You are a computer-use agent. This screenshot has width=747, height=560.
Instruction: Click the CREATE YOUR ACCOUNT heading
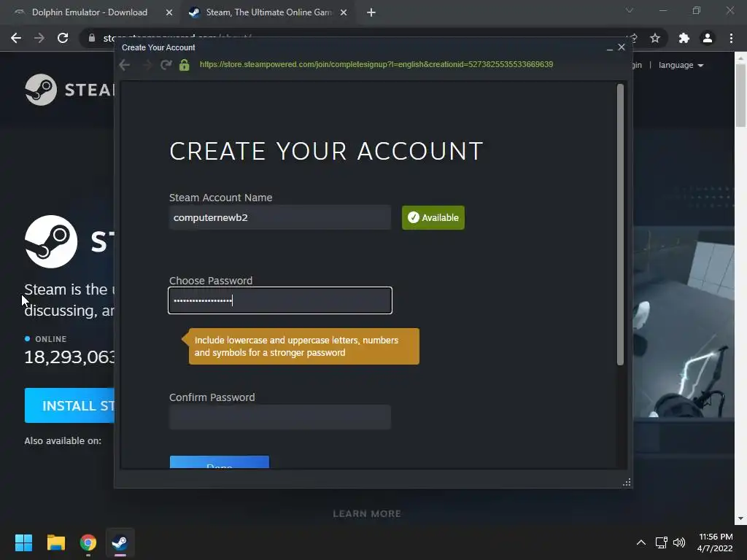click(x=326, y=152)
